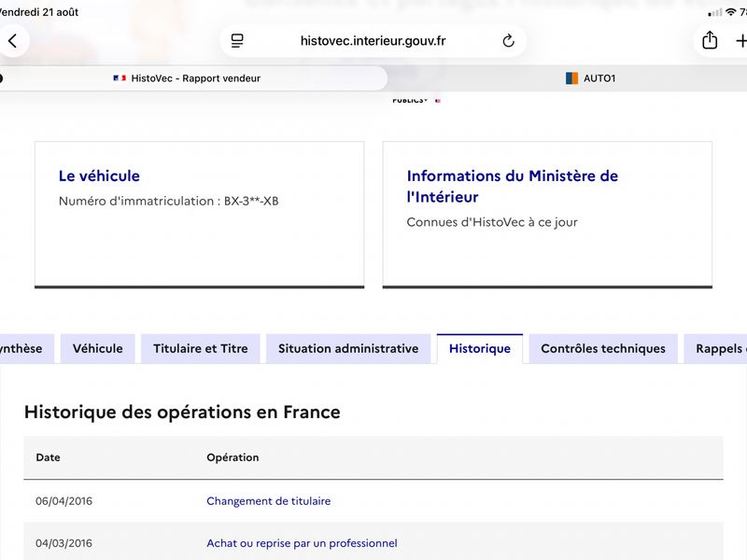Click Achat ou reprise par un professionnel
The image size is (747, 560).
click(302, 543)
